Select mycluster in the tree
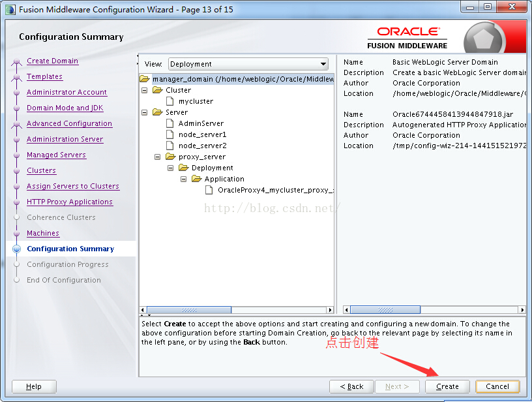532x402 pixels. [x=196, y=101]
